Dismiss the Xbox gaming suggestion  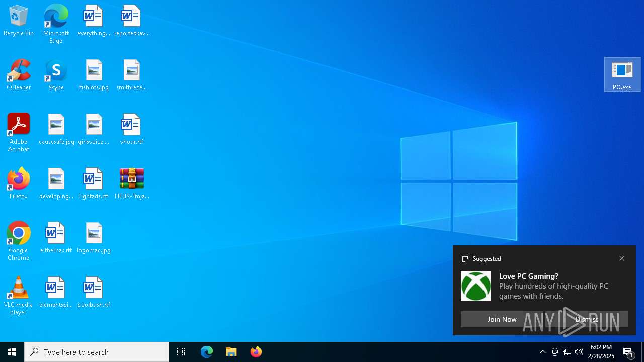point(587,319)
